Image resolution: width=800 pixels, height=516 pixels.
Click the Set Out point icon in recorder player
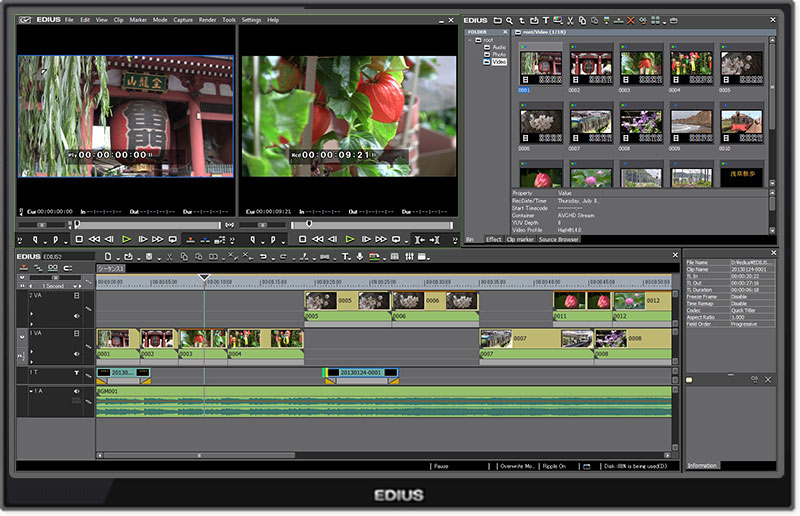click(x=273, y=239)
